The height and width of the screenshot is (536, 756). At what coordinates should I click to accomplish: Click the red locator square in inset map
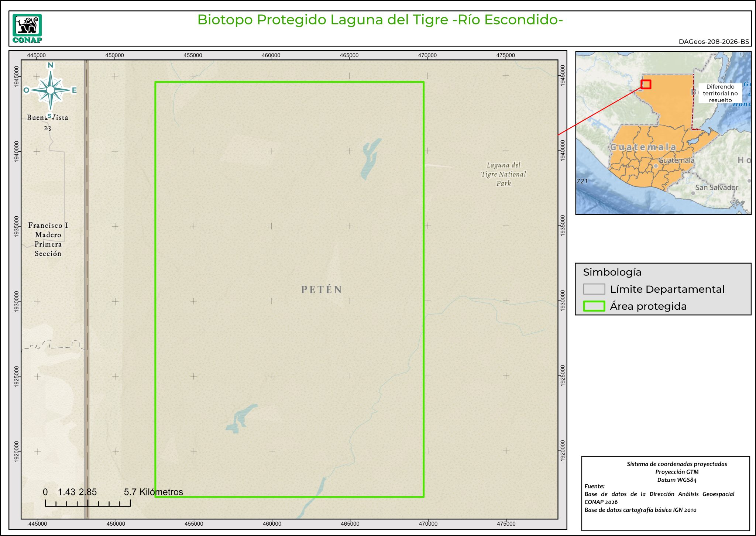pyautogui.click(x=646, y=85)
